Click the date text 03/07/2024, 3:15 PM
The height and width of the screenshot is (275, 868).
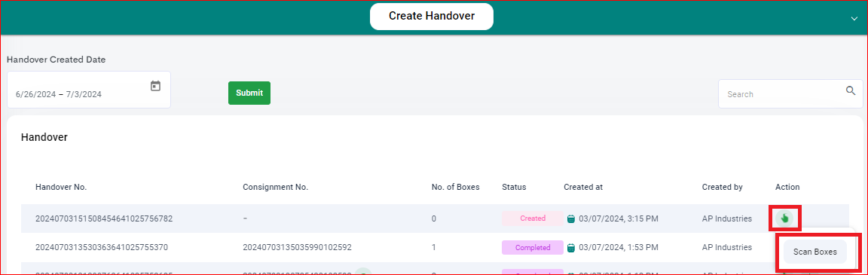[619, 218]
